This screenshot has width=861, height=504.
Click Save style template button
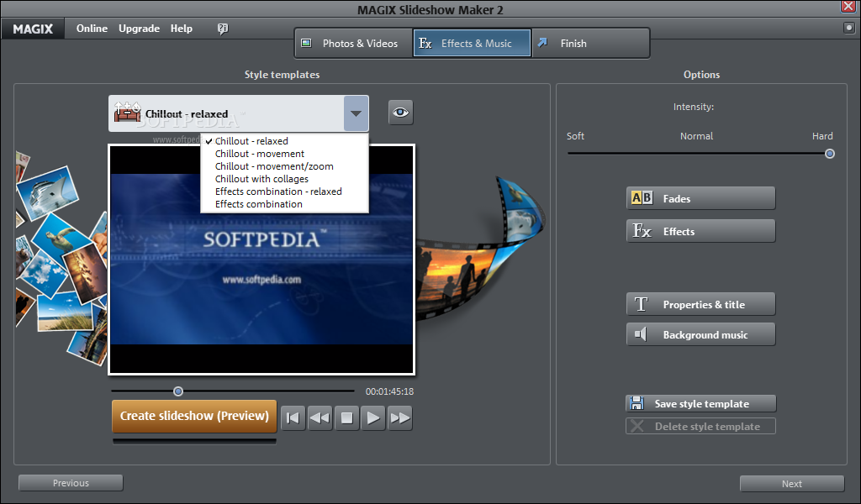pos(700,404)
